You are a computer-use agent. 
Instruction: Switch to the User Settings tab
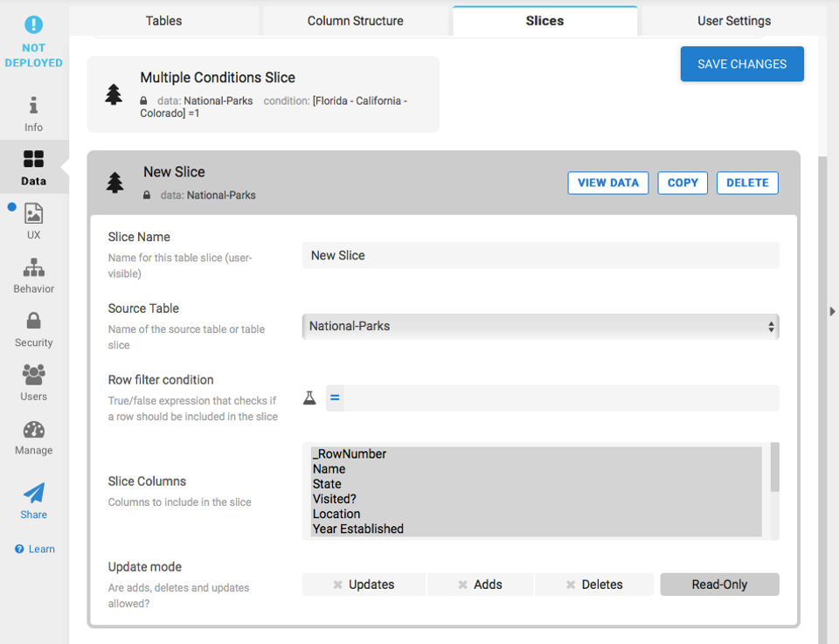[734, 21]
